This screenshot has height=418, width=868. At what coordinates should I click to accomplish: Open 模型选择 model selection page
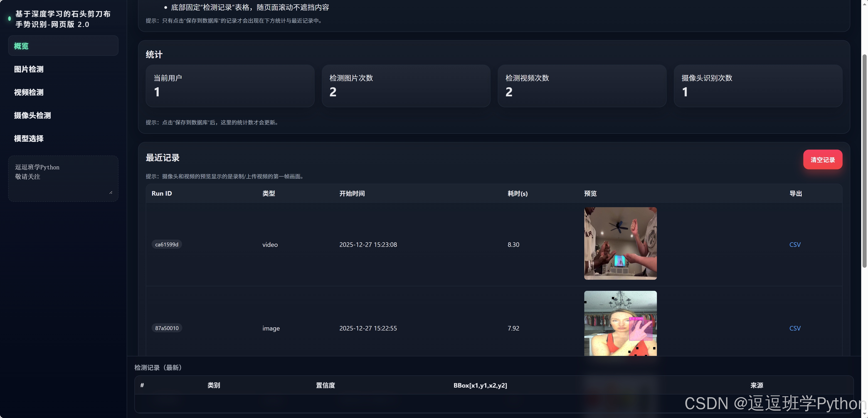point(29,139)
